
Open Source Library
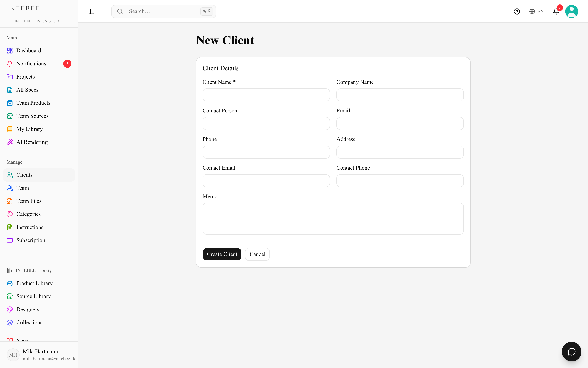coord(39,296)
